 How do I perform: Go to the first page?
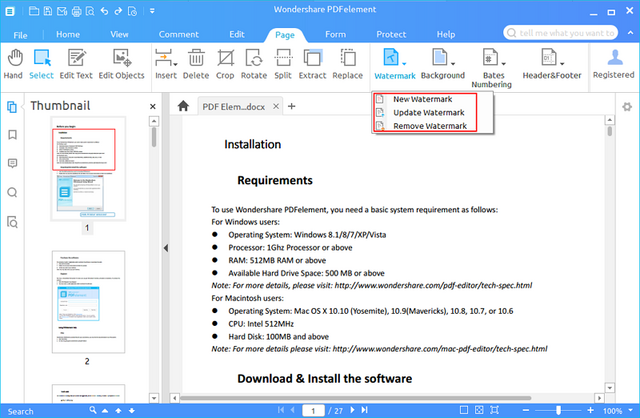281,410
